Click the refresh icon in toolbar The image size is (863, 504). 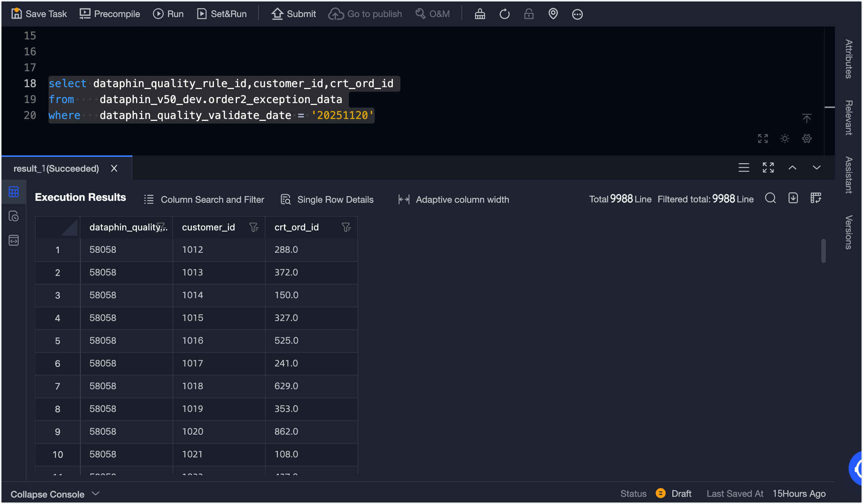pos(505,14)
